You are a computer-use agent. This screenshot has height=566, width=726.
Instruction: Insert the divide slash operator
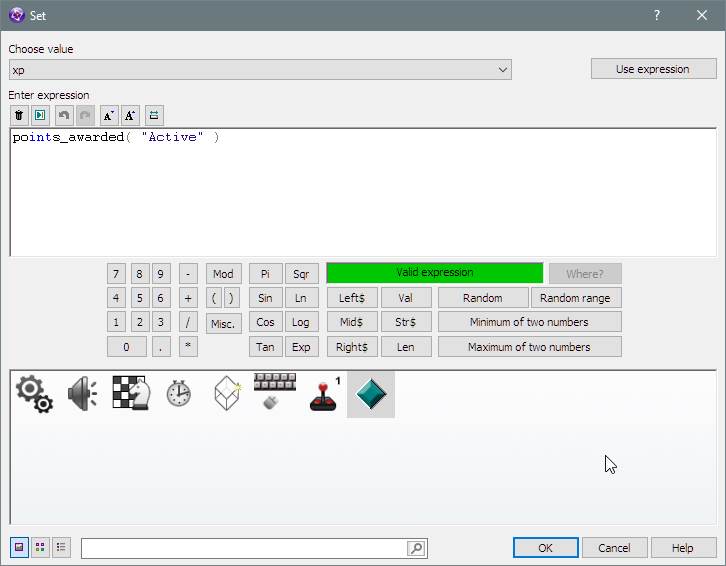pyautogui.click(x=188, y=322)
